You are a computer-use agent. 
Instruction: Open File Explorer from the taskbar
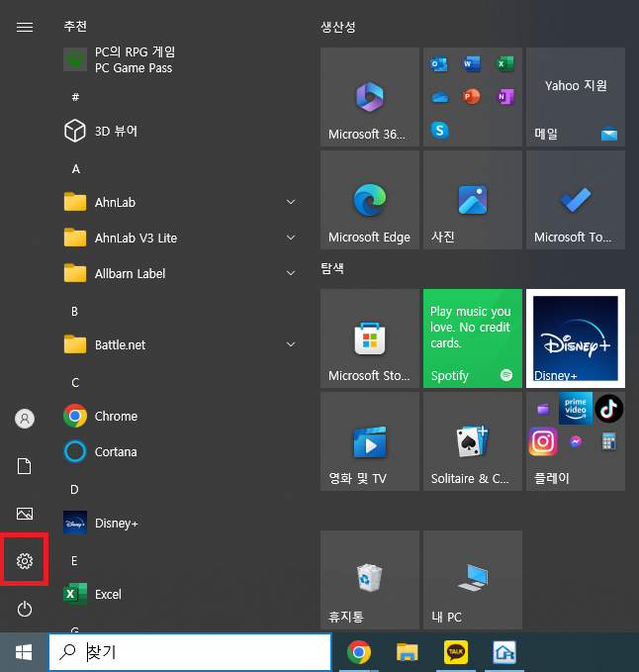[407, 652]
